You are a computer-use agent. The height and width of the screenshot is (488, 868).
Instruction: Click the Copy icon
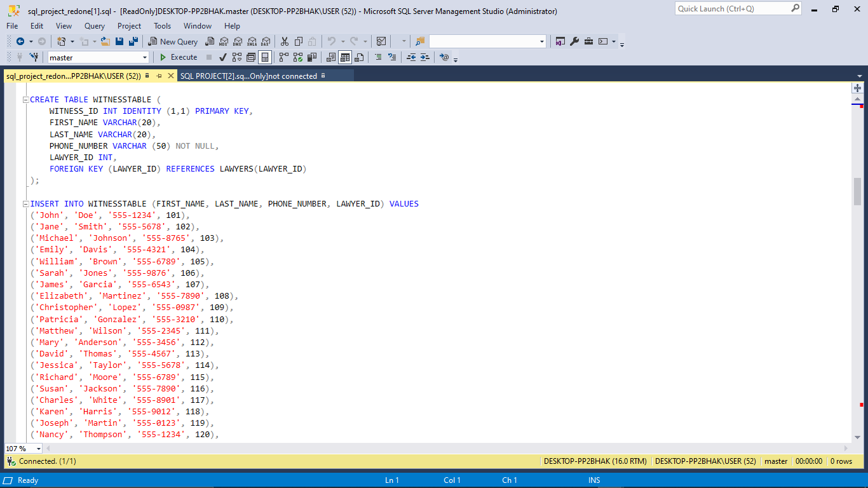[x=299, y=41]
